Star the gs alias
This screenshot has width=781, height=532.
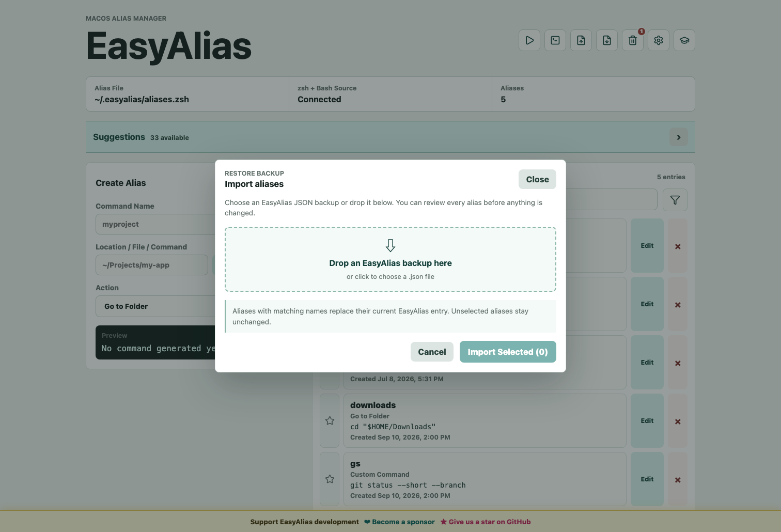pos(330,479)
